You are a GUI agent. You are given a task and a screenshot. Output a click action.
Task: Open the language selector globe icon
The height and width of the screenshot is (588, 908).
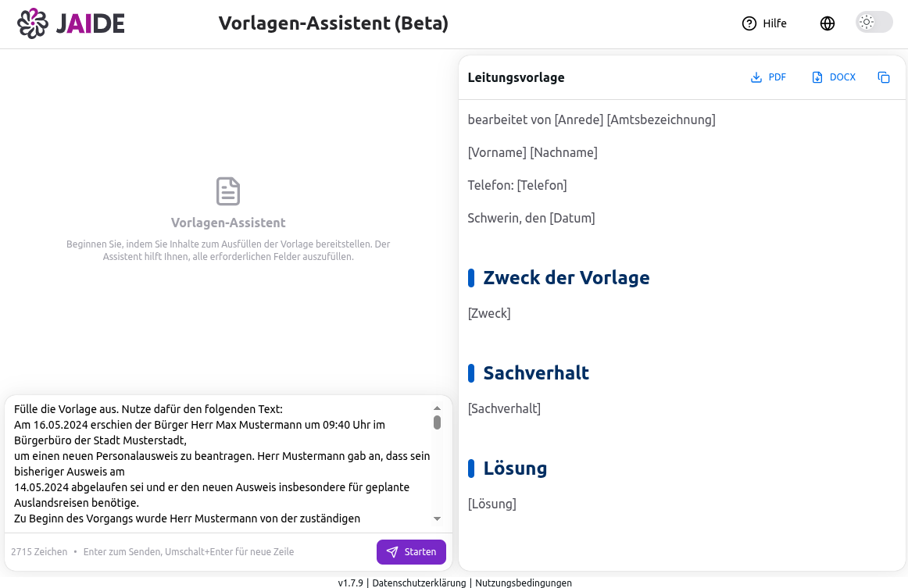click(828, 23)
